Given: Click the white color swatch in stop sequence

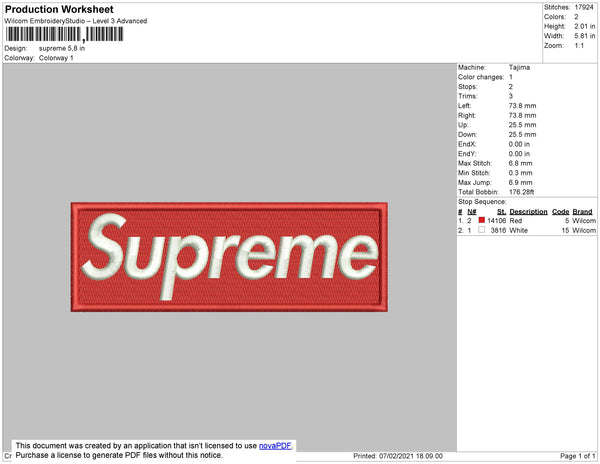Looking at the screenshot, I should tap(482, 230).
